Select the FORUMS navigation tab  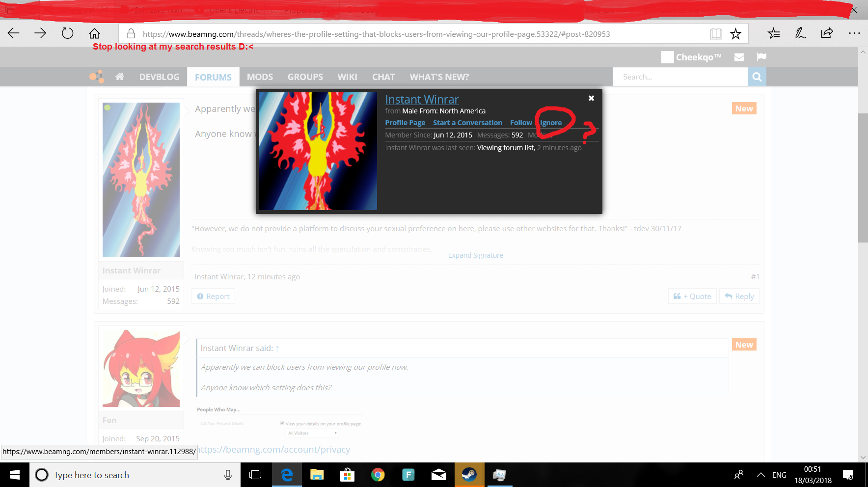[213, 77]
